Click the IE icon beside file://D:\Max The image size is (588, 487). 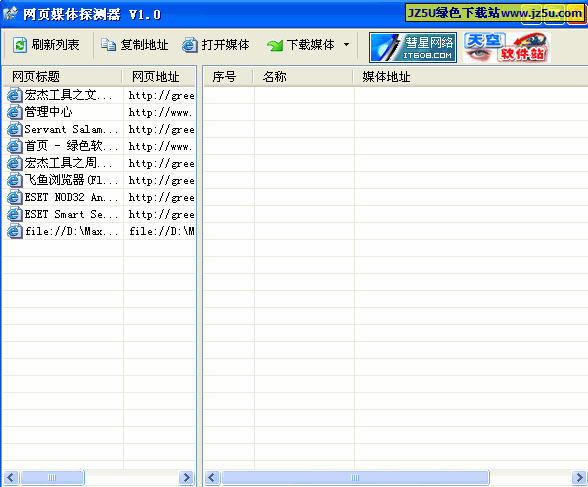pos(15,231)
